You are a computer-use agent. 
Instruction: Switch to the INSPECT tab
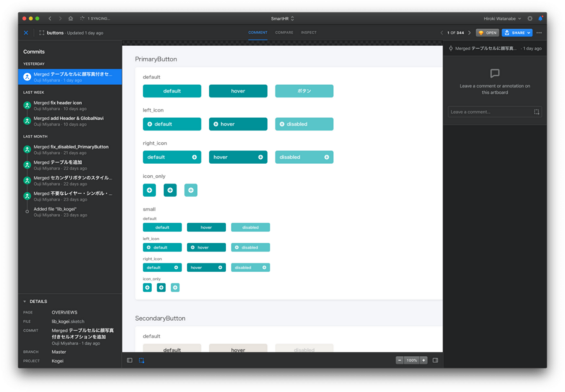[309, 33]
